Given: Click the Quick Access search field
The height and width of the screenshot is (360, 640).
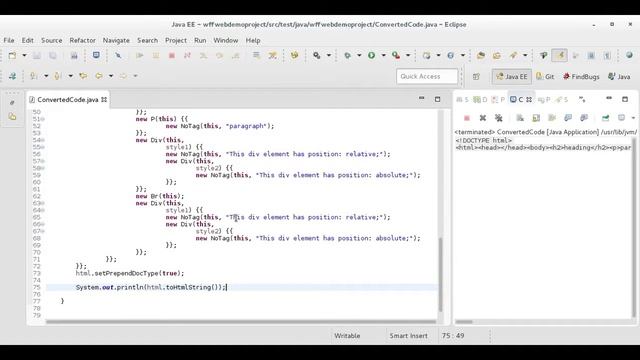Looking at the screenshot, I should [x=427, y=76].
